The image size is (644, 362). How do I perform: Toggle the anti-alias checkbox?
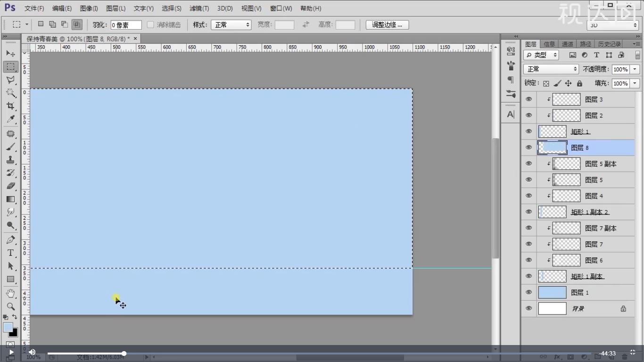150,25
